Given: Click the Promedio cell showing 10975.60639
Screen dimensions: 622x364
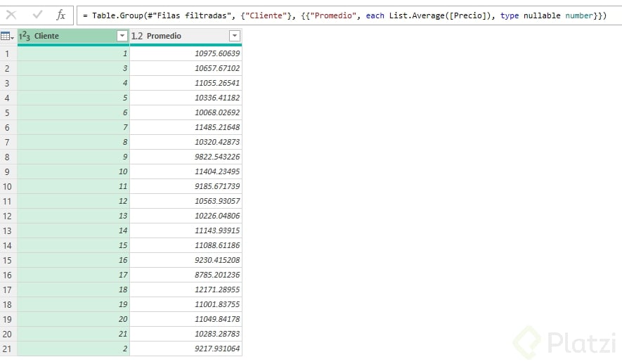Looking at the screenshot, I should 186,53.
